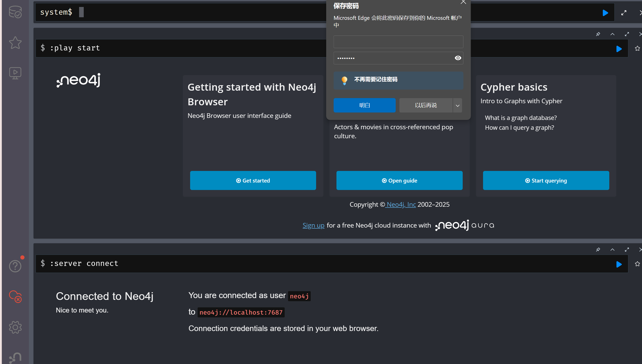642x364 pixels.
Task: Fullscreen the :play start frame
Action: point(627,34)
